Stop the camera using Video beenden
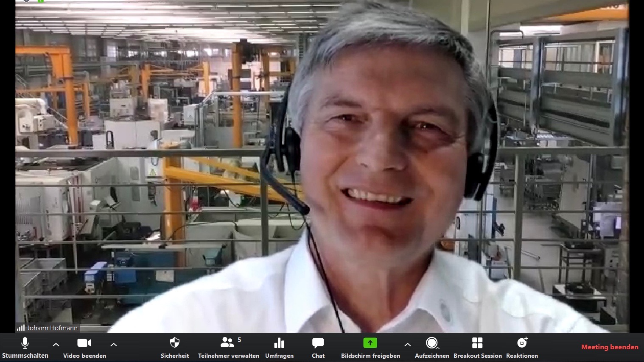 point(84,348)
